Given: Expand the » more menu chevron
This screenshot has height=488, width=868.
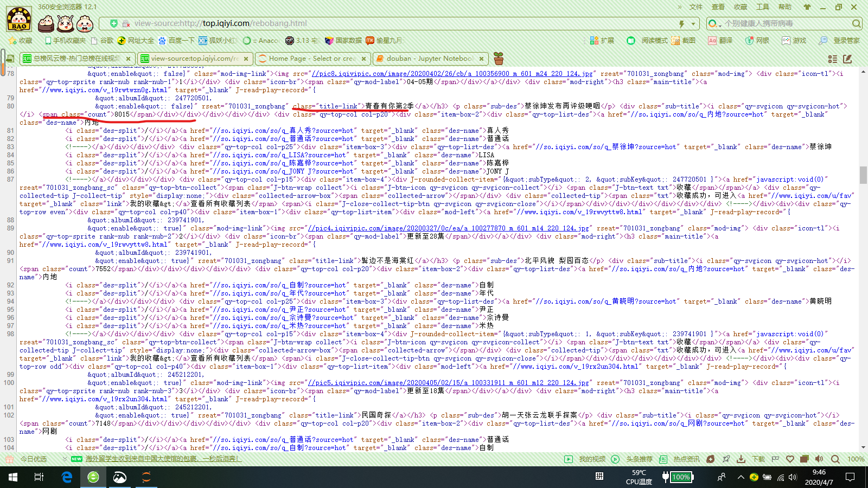Looking at the screenshot, I should point(680,7).
